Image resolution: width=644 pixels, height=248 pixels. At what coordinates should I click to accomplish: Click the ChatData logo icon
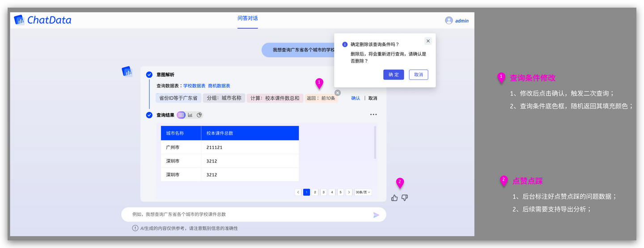[19, 20]
